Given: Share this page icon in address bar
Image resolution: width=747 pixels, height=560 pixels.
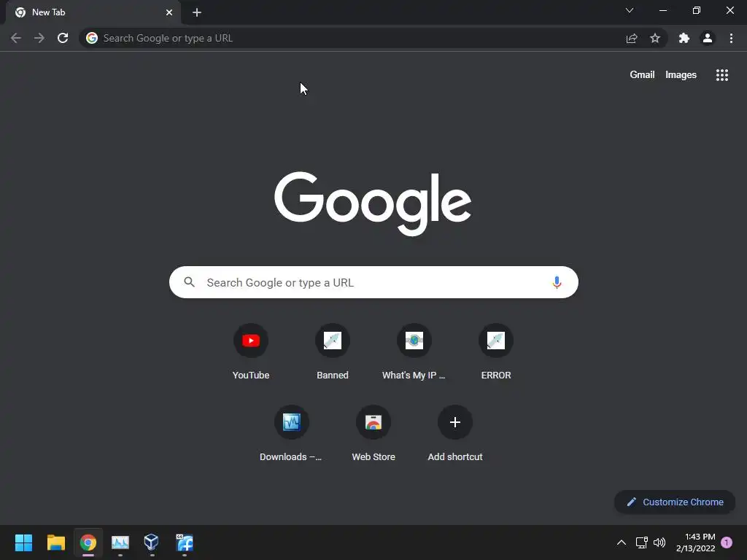Looking at the screenshot, I should click(x=632, y=38).
